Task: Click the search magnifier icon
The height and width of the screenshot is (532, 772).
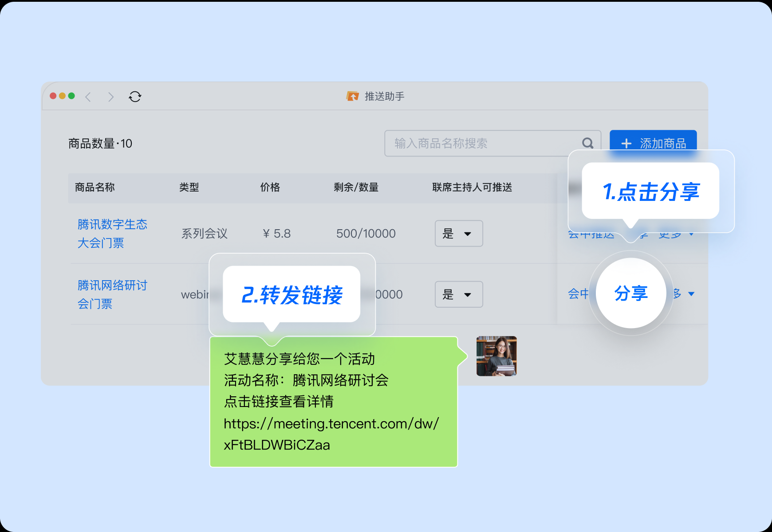Action: [x=588, y=143]
